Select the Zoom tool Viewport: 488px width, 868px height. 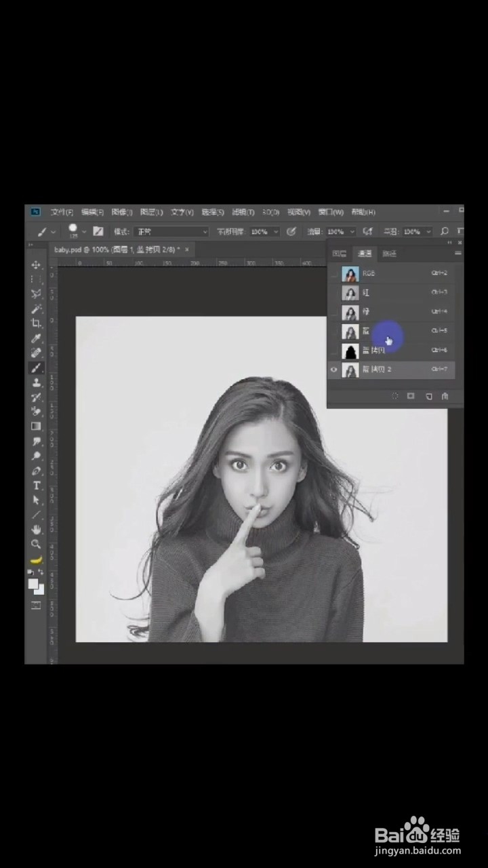(36, 544)
